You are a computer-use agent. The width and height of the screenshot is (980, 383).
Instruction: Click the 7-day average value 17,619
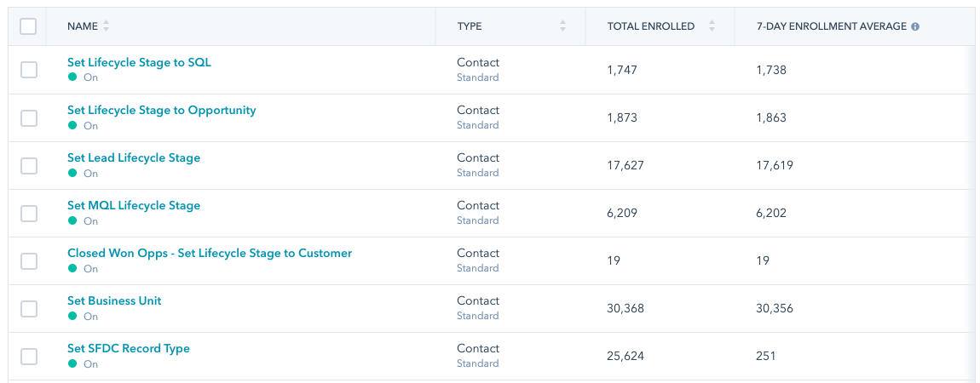[x=775, y=165]
